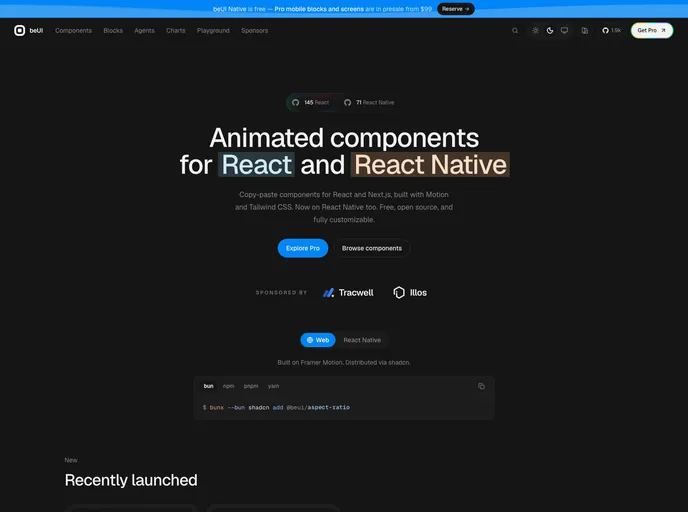Switch to light theme sun icon
688x512 pixels.
click(x=535, y=30)
